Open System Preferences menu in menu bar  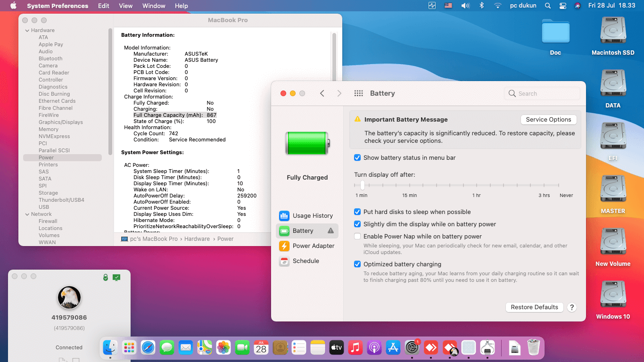58,6
